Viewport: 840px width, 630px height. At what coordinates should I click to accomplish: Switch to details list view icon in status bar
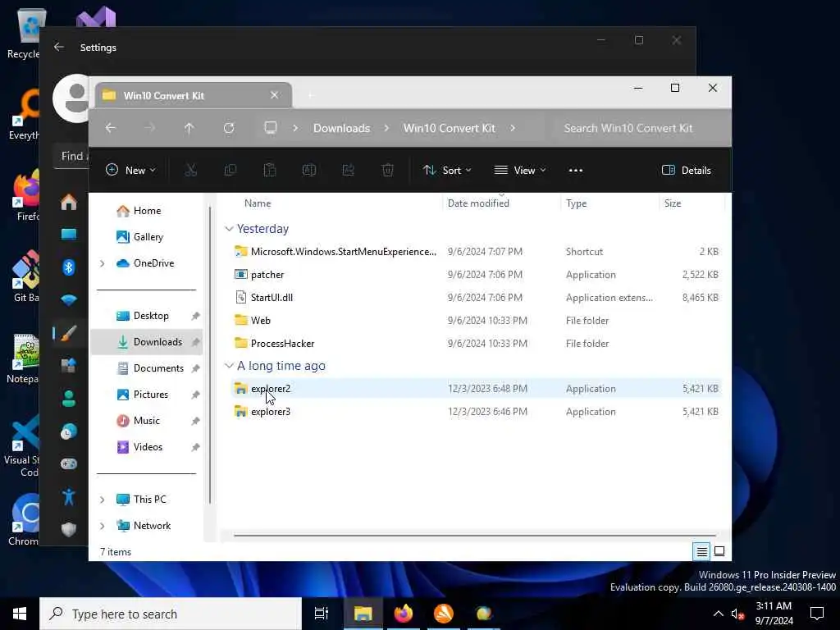coord(702,551)
